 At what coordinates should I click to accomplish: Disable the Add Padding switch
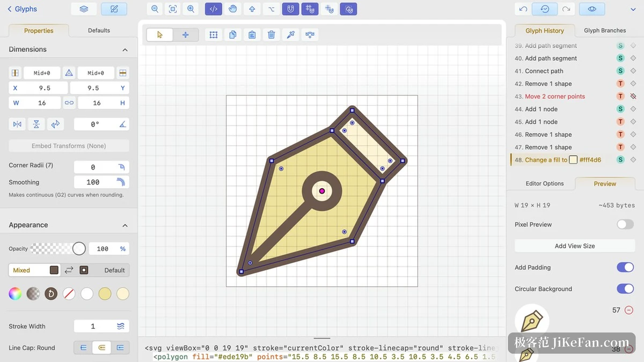click(625, 268)
